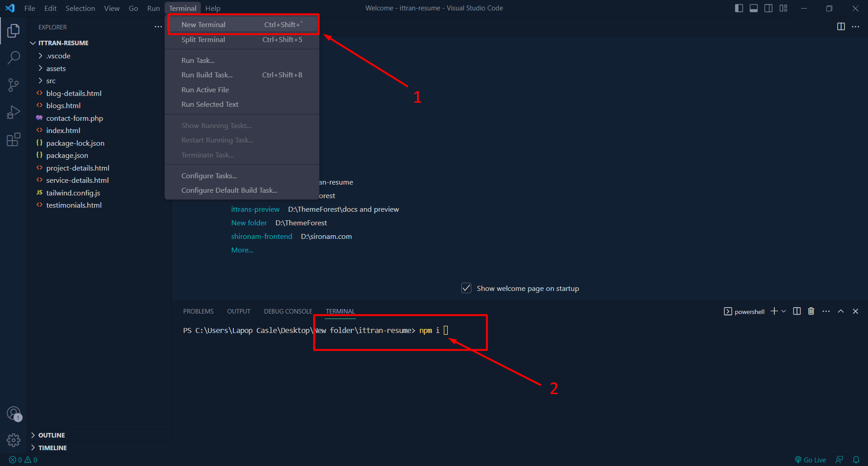
Task: Open contact-form.php file
Action: coord(75,119)
